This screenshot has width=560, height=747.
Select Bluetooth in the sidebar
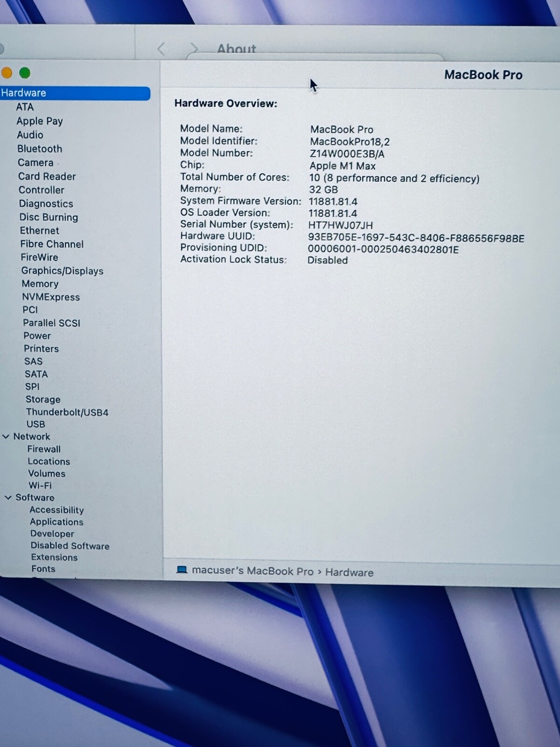pyautogui.click(x=40, y=149)
